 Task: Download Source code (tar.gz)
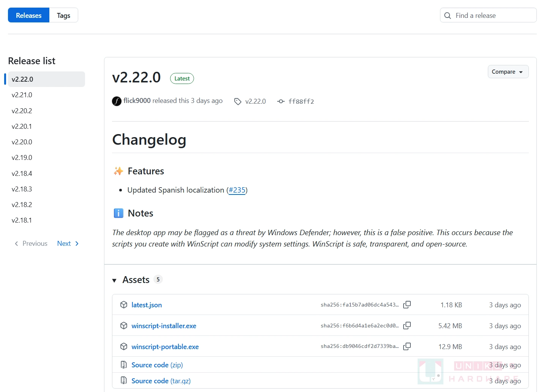161,381
